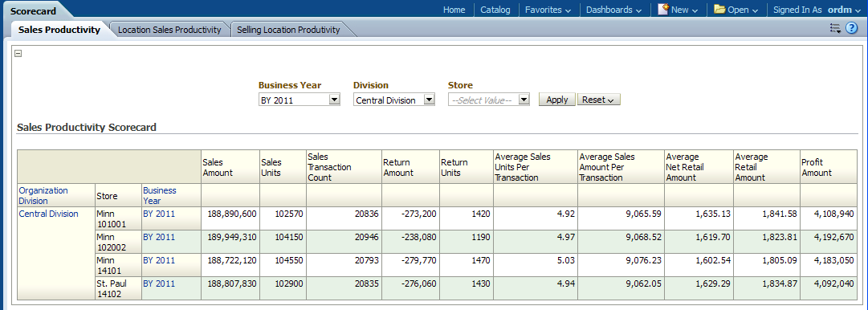Click sales amount value 188,807,830
The height and width of the screenshot is (310, 868).
(232, 283)
